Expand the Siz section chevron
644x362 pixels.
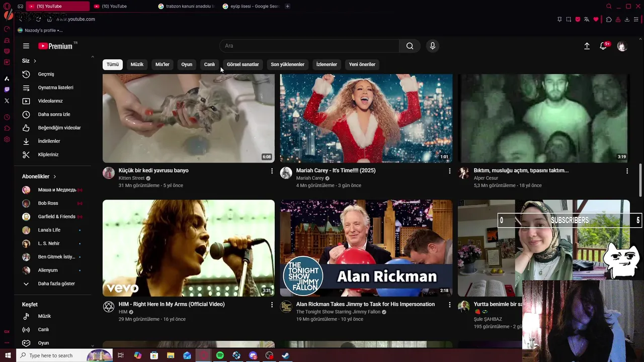click(35, 61)
